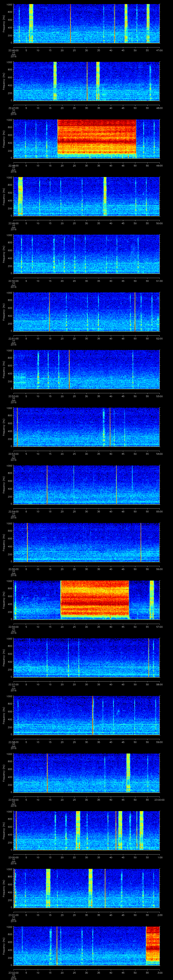Click the red vertical line near 38 s in the 23:01 panel
The width and height of the screenshot is (173, 980).
tap(105, 888)
